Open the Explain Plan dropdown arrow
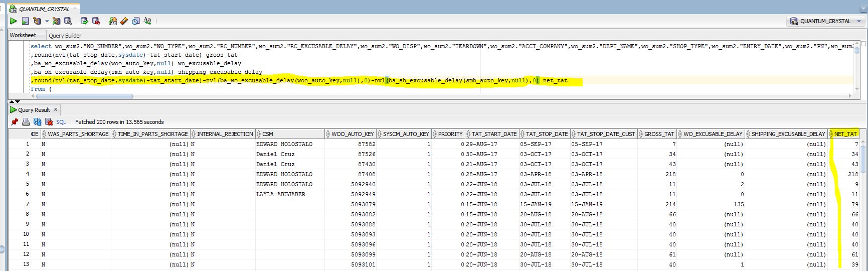 coord(47,21)
